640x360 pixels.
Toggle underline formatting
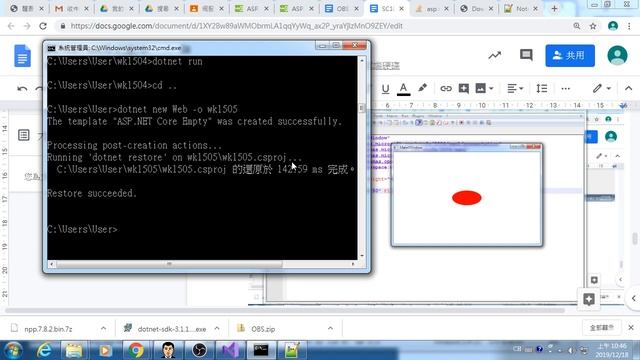pyautogui.click(x=385, y=89)
